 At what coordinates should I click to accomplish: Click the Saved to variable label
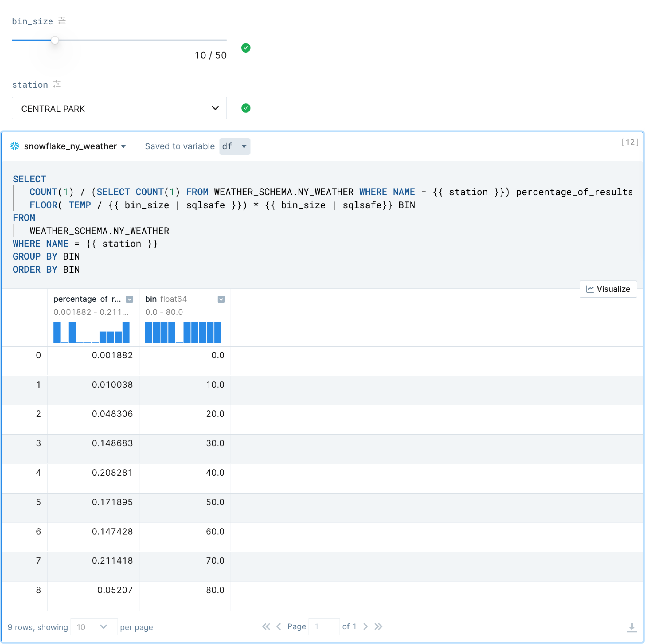(180, 146)
